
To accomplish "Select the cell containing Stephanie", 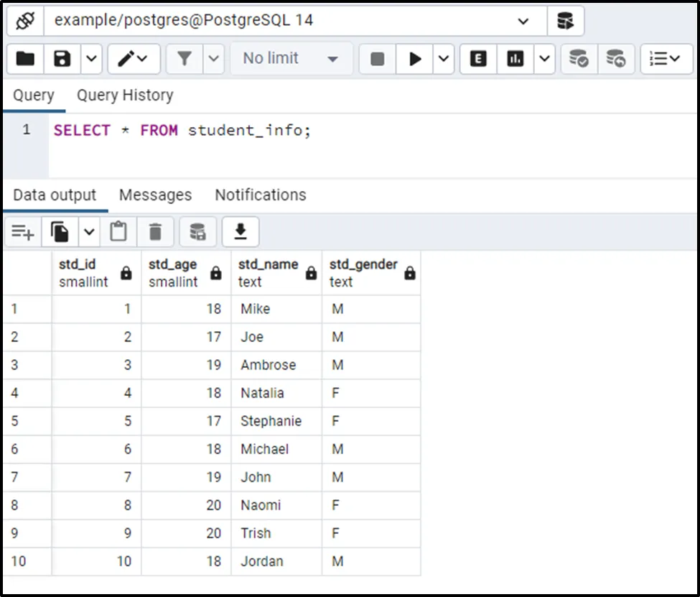I will 271,421.
